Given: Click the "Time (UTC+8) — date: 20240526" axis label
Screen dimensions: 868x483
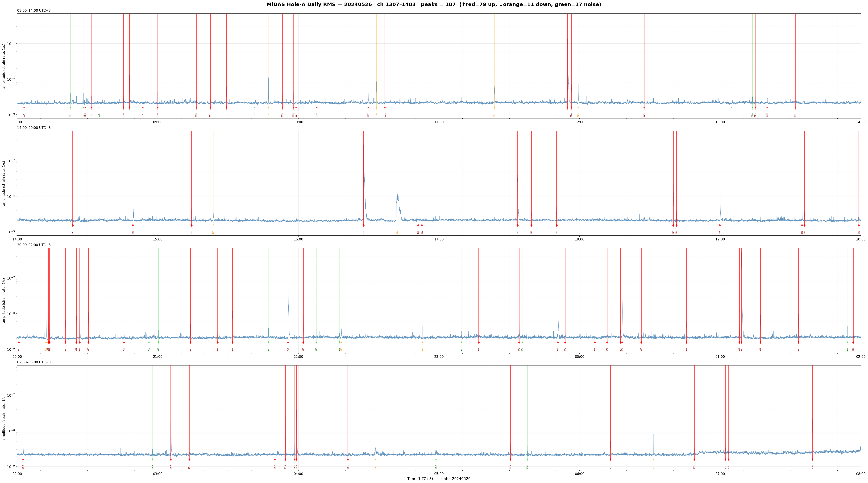Looking at the screenshot, I should tap(439, 479).
